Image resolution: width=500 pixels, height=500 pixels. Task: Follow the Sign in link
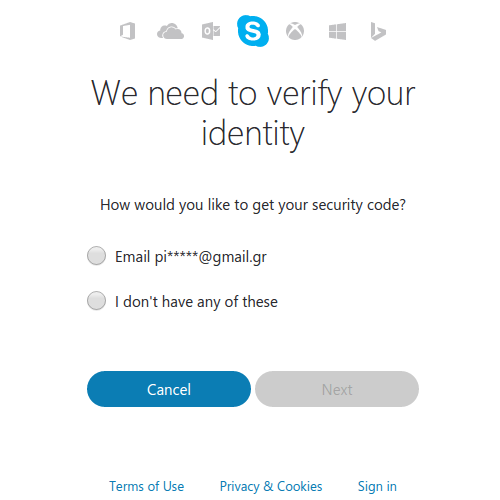[x=377, y=487]
